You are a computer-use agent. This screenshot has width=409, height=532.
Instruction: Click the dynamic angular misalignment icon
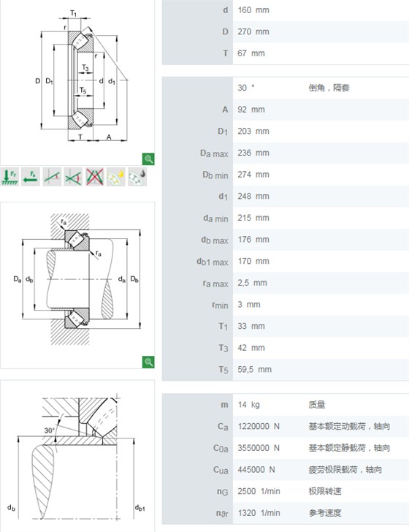click(73, 176)
